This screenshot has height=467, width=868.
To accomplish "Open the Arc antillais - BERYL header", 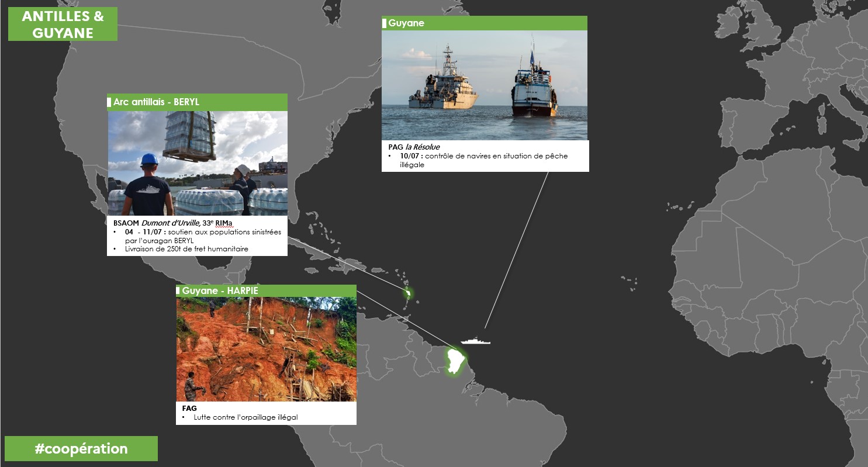I will 198,102.
